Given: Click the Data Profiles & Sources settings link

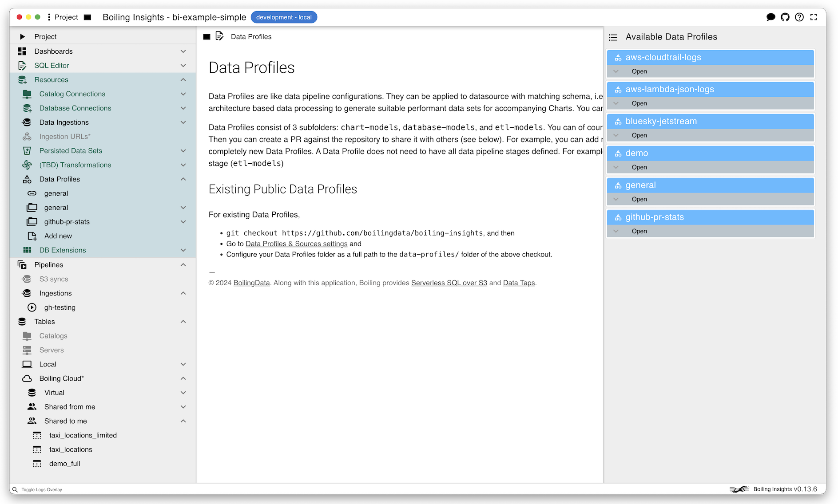Looking at the screenshot, I should (297, 244).
